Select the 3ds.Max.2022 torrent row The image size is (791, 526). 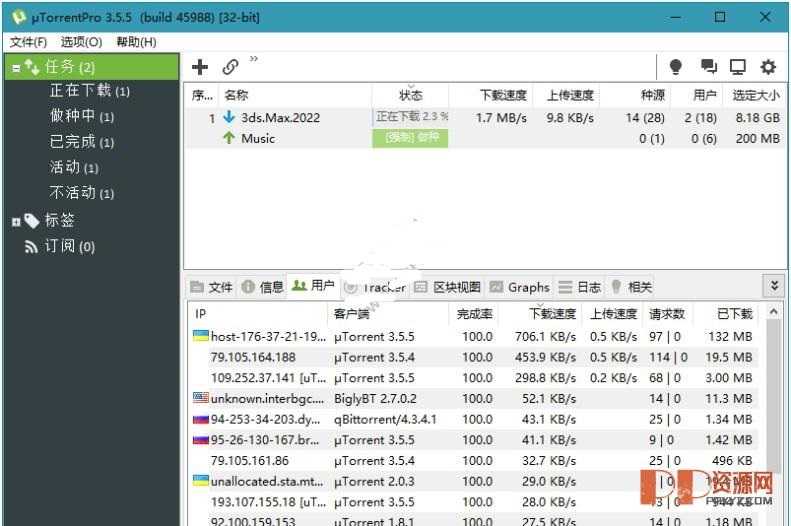pyautogui.click(x=484, y=118)
